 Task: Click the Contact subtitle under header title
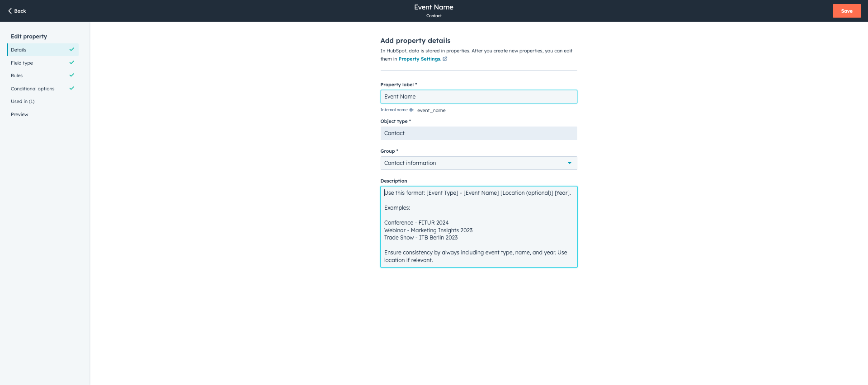point(434,16)
